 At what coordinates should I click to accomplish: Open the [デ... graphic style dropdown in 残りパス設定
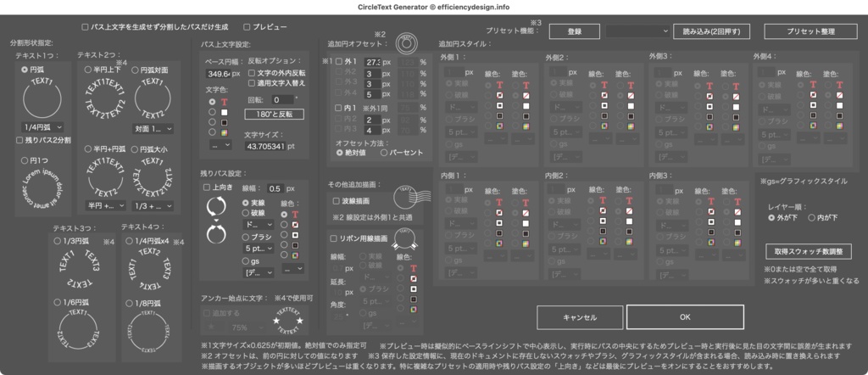point(259,272)
